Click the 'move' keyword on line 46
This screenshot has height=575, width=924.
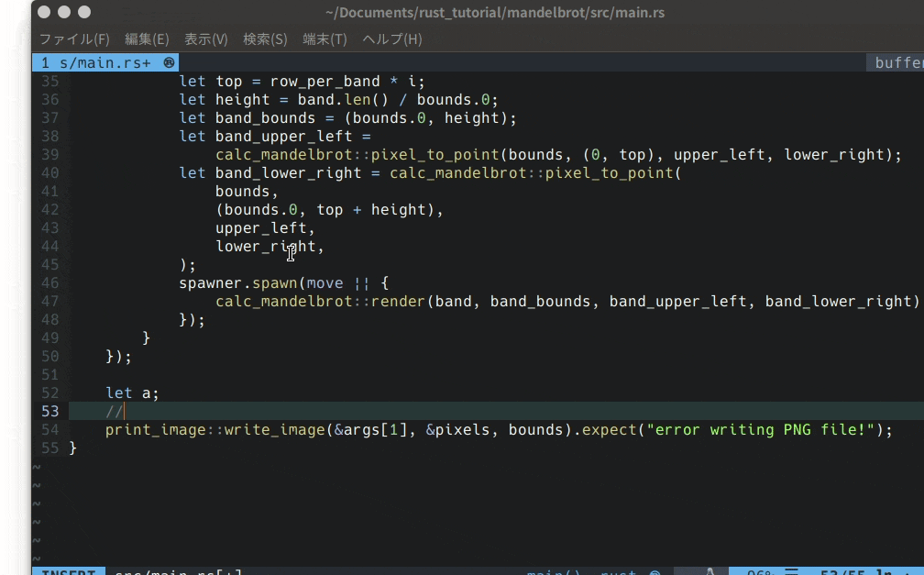coord(324,283)
